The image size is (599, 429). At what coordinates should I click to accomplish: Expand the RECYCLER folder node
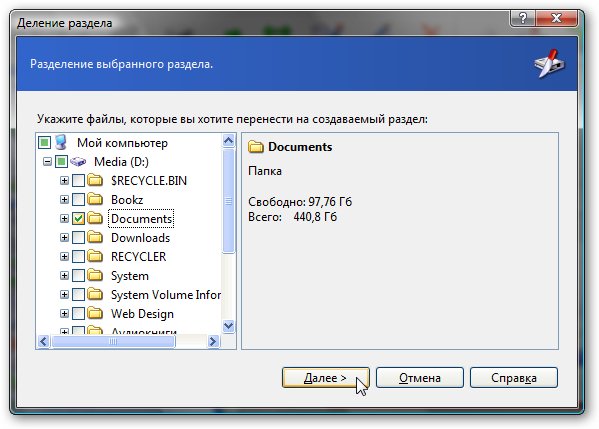pos(64,256)
